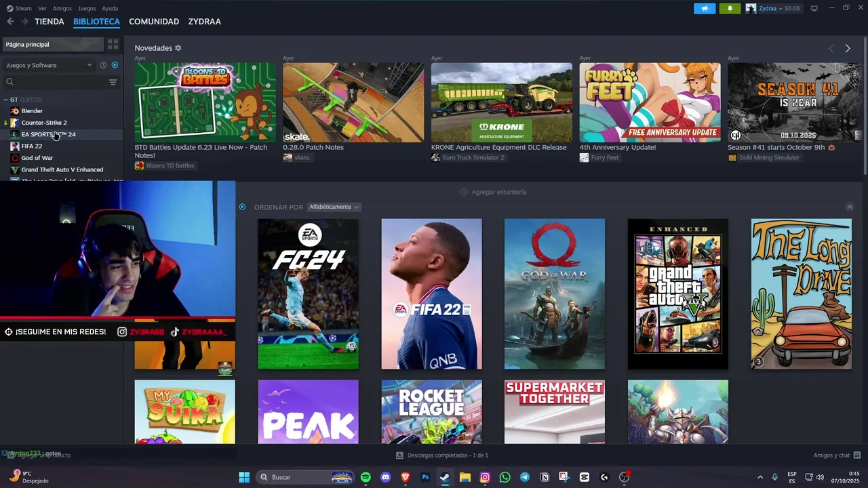868x488 pixels.
Task: Open the Amigos menu
Action: [x=62, y=8]
